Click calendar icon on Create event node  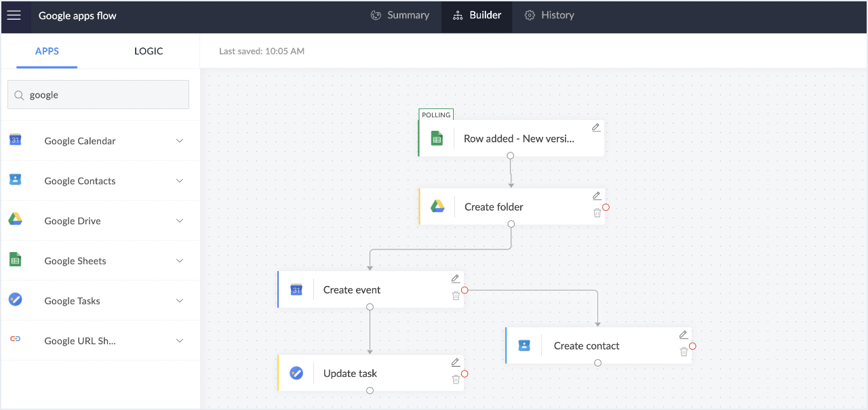click(296, 289)
